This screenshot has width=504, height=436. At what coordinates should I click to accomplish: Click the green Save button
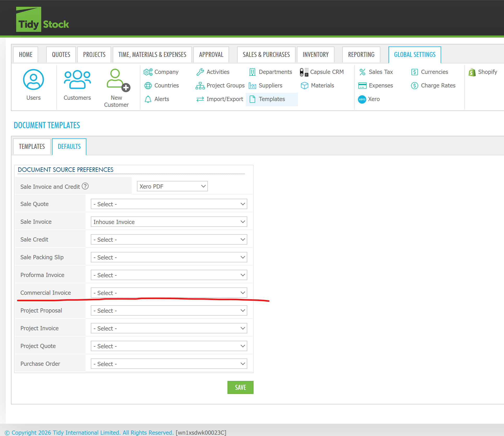(x=241, y=388)
